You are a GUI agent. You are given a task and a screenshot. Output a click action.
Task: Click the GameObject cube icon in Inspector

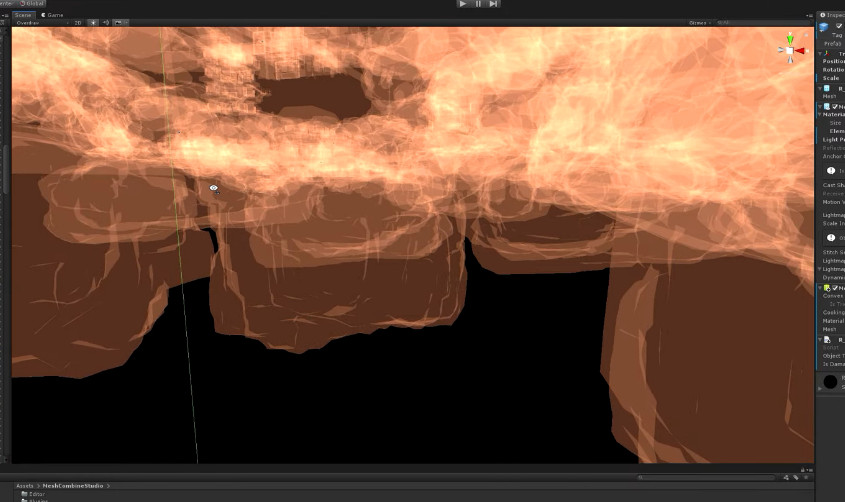pos(823,27)
